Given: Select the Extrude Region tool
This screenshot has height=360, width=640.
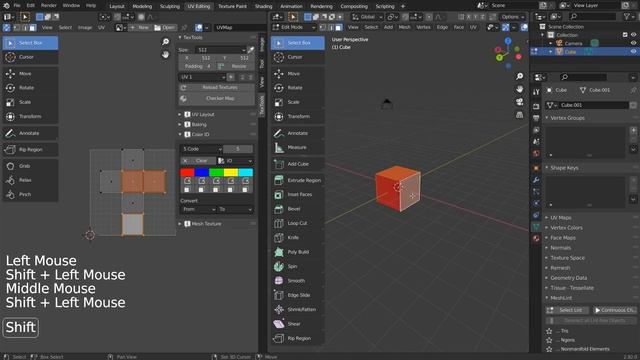Looking at the screenshot, I should 298,180.
